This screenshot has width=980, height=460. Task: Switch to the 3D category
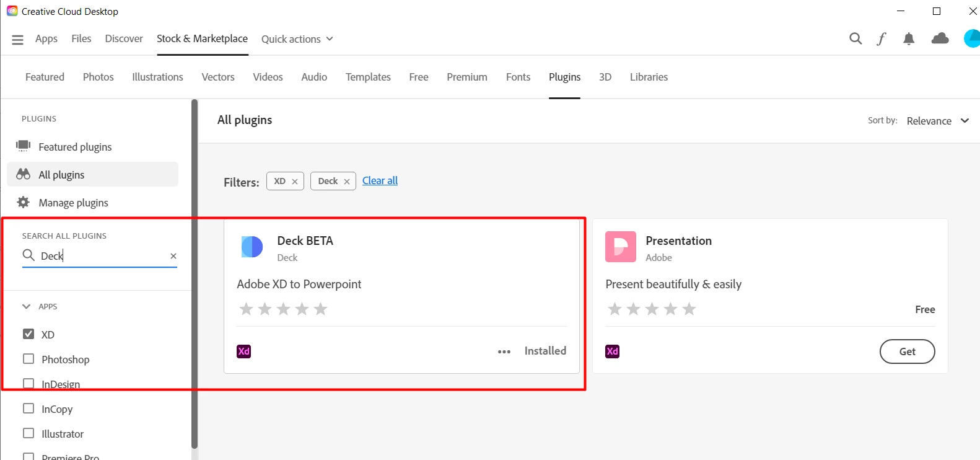605,77
